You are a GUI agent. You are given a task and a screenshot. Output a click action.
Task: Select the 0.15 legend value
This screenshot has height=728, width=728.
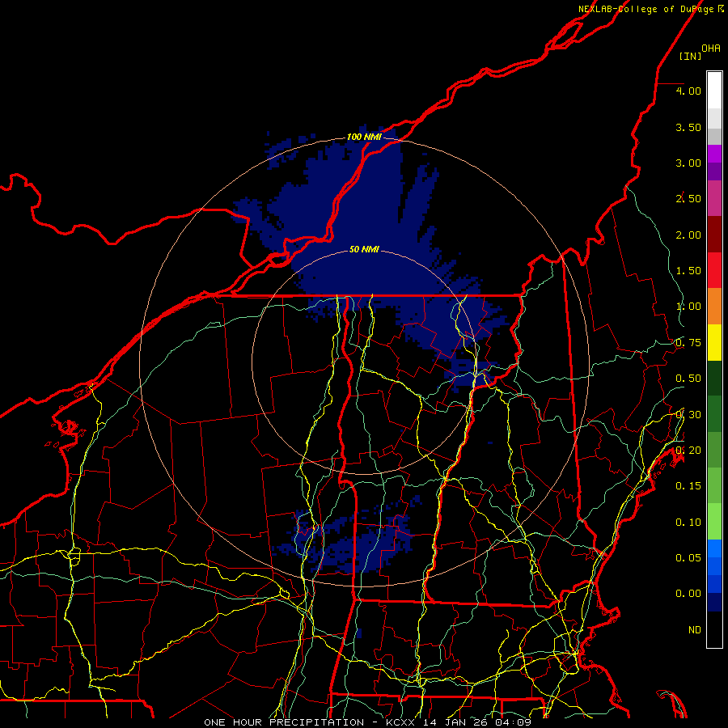click(x=688, y=486)
